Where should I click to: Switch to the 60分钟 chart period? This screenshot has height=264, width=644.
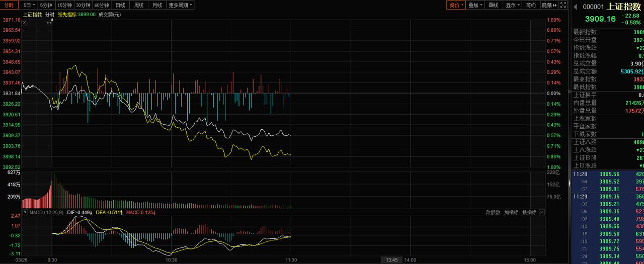click(102, 5)
